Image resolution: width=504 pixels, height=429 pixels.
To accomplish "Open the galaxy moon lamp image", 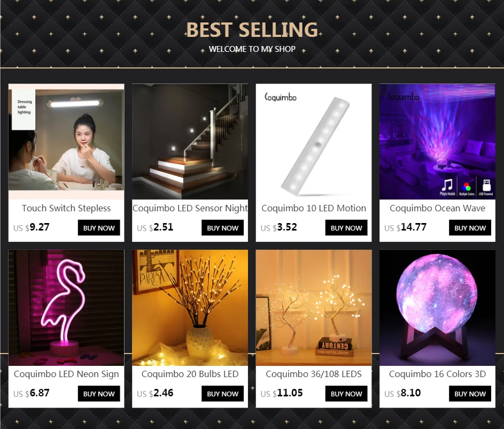I will (437, 308).
